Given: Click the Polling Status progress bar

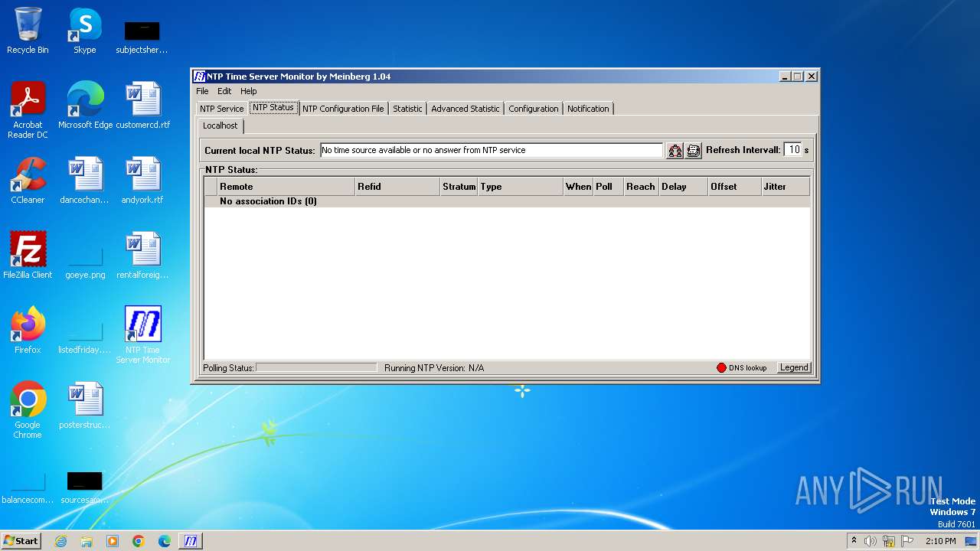Looking at the screenshot, I should 316,368.
